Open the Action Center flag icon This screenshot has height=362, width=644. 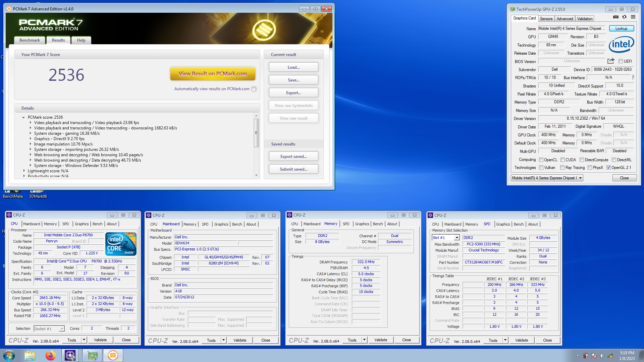[x=594, y=356]
